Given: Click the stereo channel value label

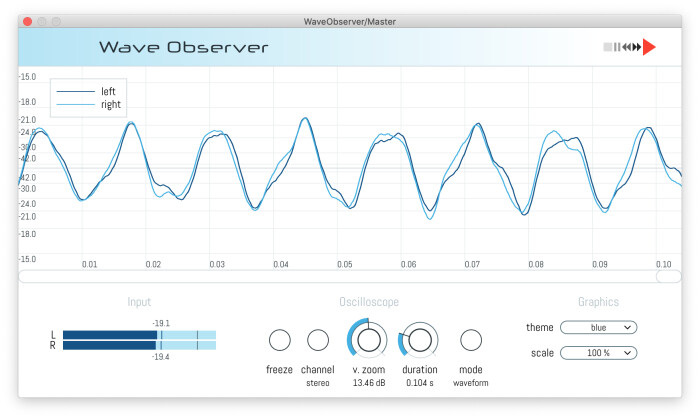Looking at the screenshot, I should [318, 383].
